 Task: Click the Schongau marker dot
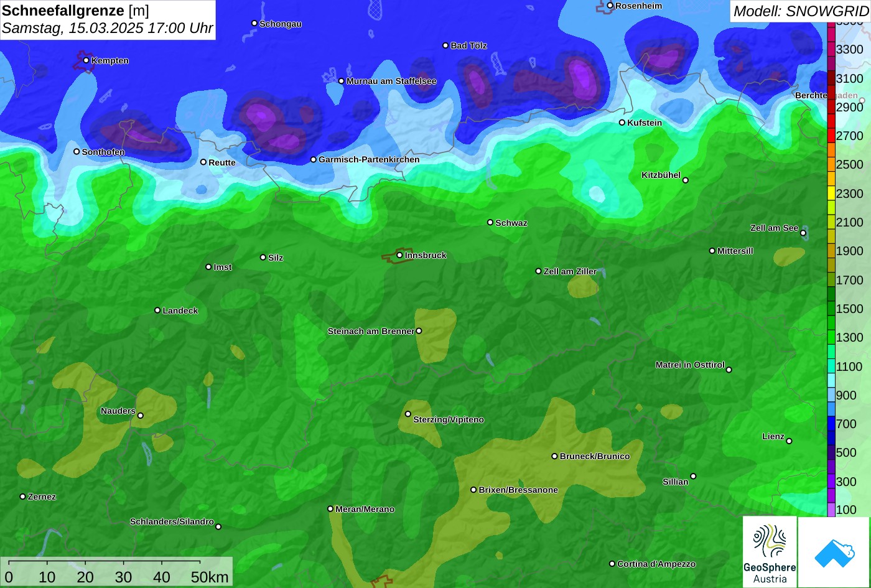[x=254, y=23]
